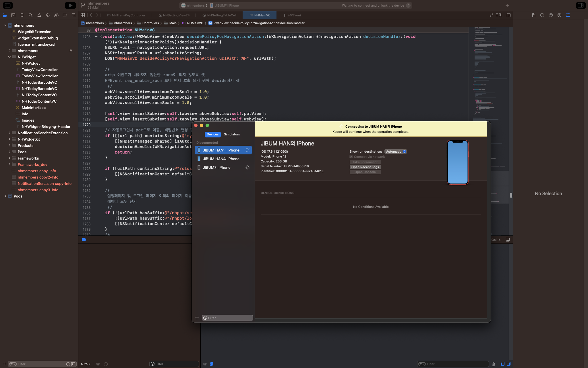
Task: Click the Run play button
Action: click(70, 5)
